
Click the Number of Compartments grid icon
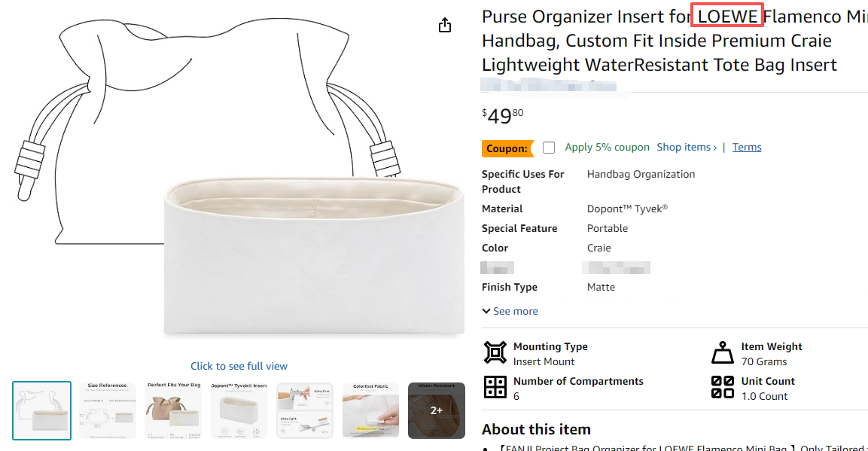pos(495,387)
